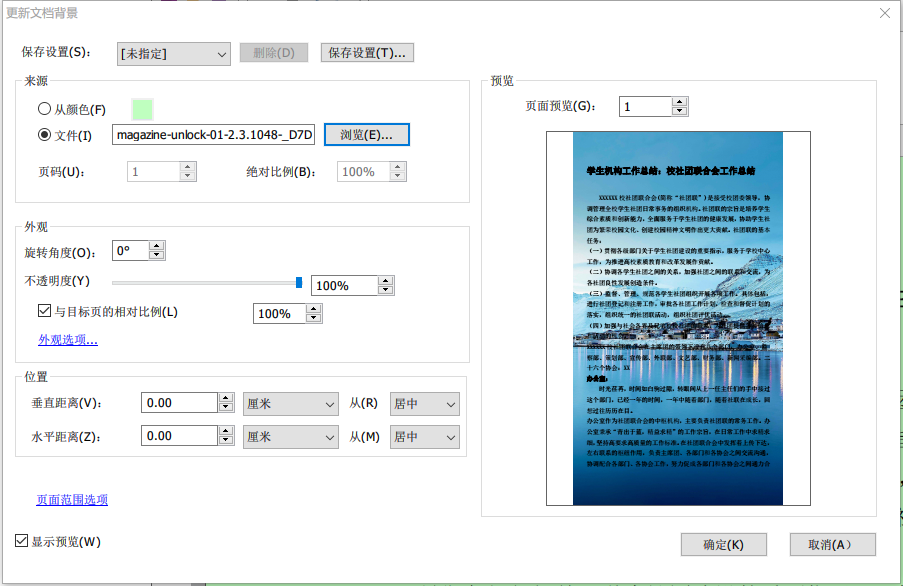Image resolution: width=903 pixels, height=586 pixels.
Task: Select the 文件(I) radio button
Action: 42,134
